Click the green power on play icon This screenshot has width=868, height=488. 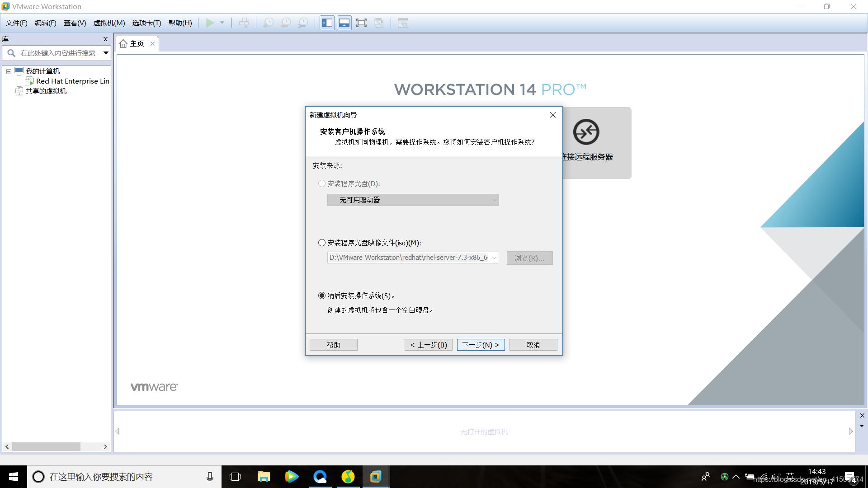click(x=210, y=23)
